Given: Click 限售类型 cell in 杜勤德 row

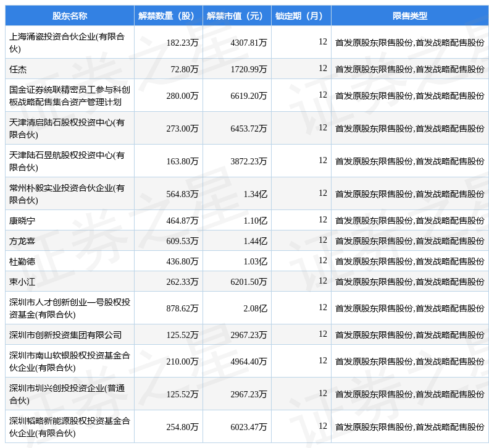Looking at the screenshot, I should pos(410,261).
